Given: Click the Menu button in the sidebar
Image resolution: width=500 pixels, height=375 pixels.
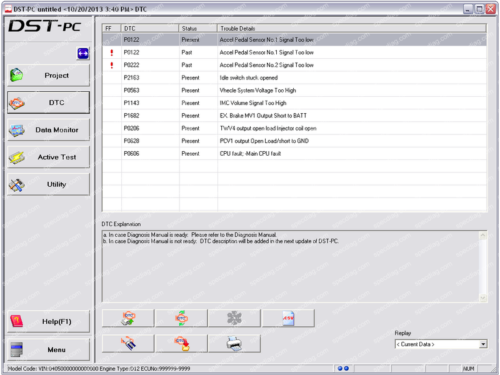Looking at the screenshot, I should (49, 350).
